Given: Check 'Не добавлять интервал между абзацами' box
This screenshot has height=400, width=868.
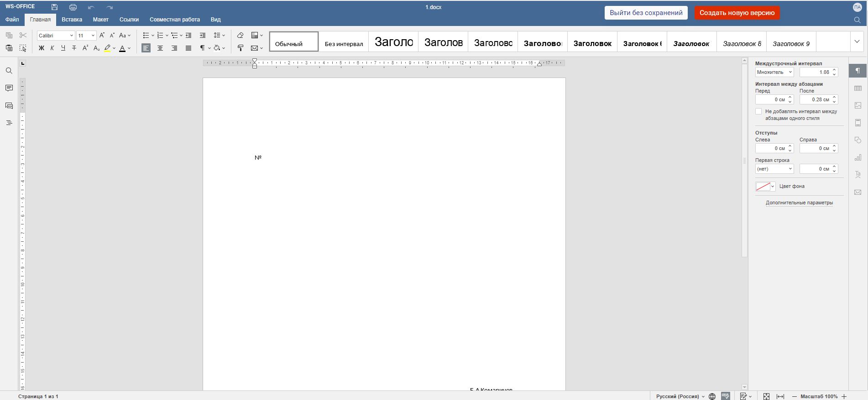Looking at the screenshot, I should [758, 111].
